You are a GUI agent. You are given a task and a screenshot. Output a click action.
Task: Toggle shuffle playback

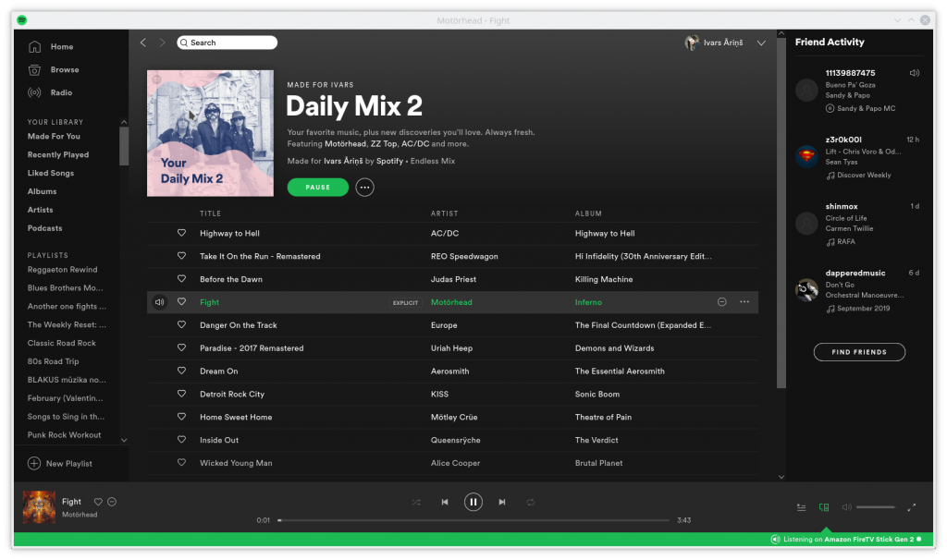[x=416, y=502]
